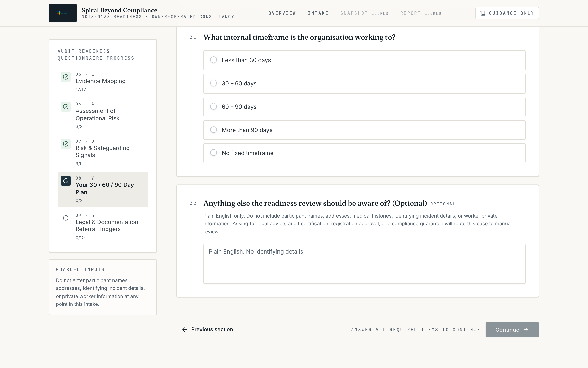Screen dimensions: 588x368
Task: Select the Less than 30 days option
Action: (x=364, y=60)
